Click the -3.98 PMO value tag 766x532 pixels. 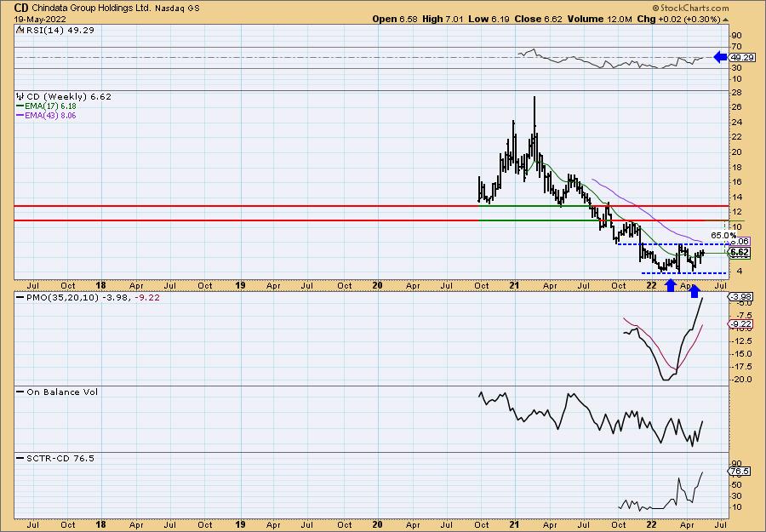click(741, 296)
